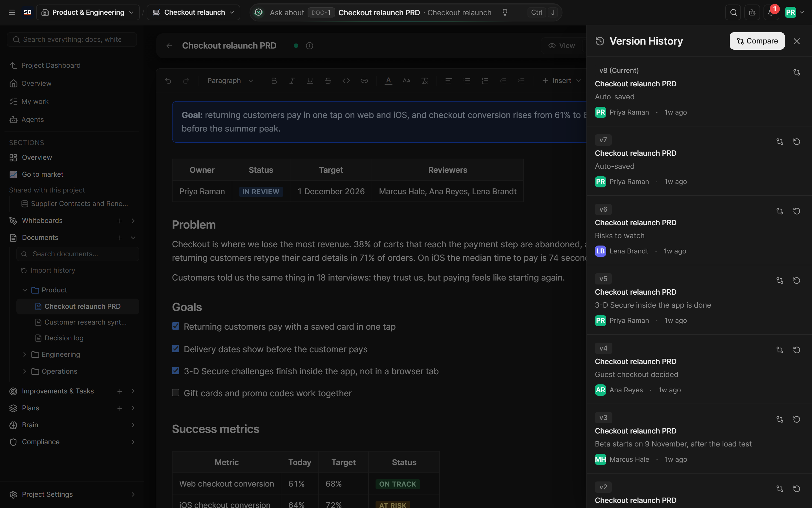
Task: Collapse the Product folder
Action: [25, 290]
